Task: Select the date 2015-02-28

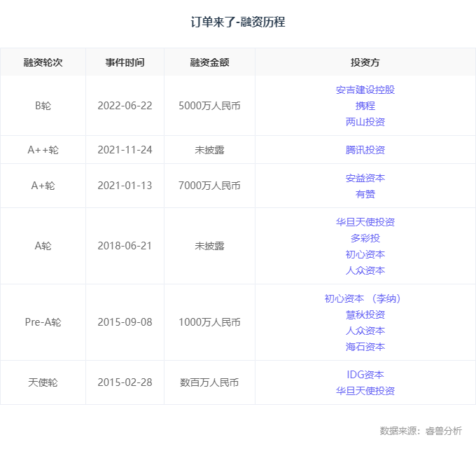Action: 125,382
